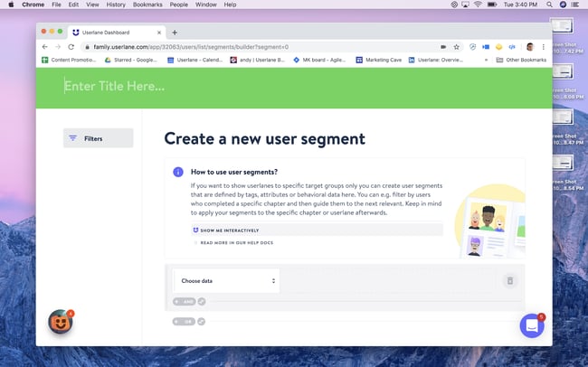This screenshot has height=367, width=588.
Task: Click the Chrome profile avatar
Action: [530, 46]
